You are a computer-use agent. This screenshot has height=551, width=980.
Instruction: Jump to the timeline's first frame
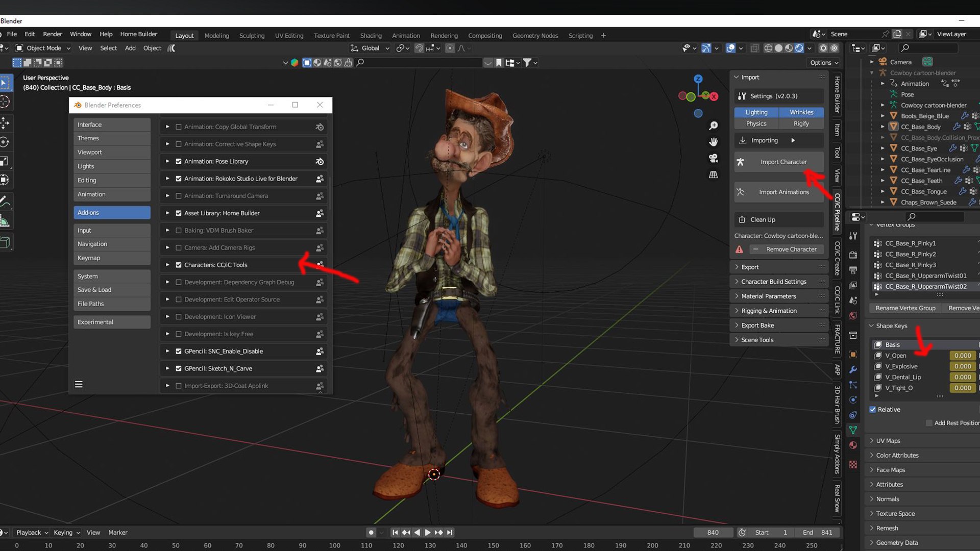coord(395,532)
